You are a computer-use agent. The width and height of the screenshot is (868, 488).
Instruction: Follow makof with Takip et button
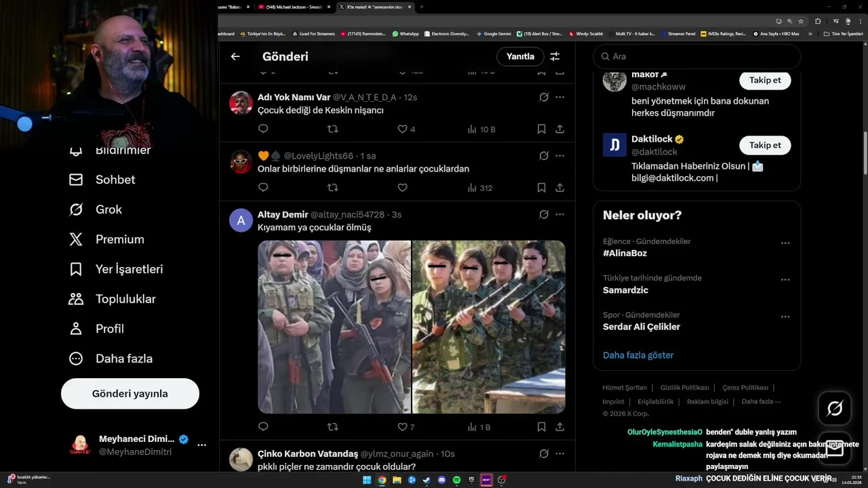[765, 80]
